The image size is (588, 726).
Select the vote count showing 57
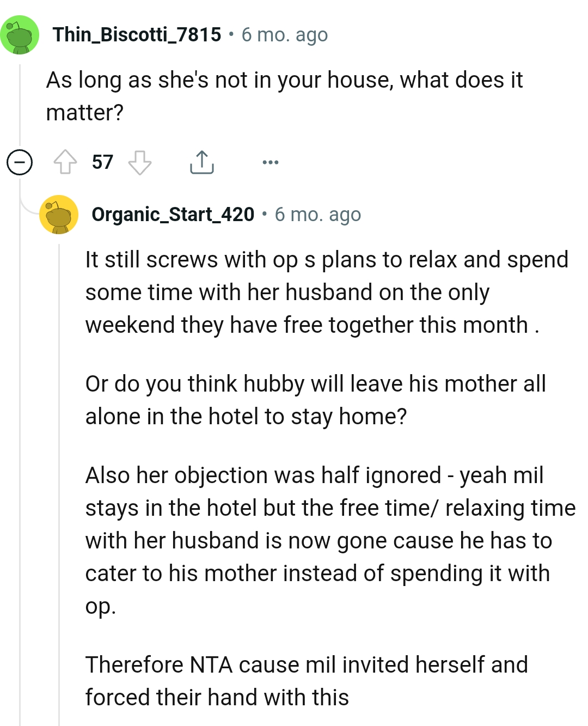point(102,162)
